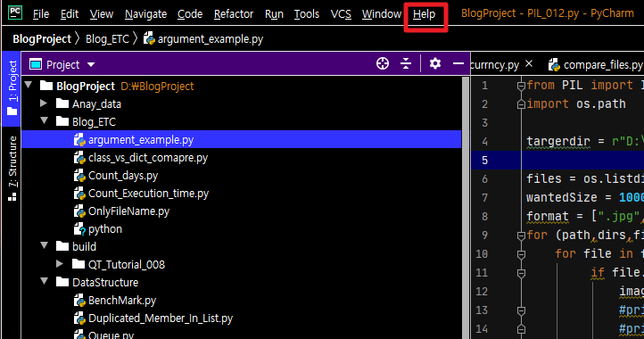This screenshot has height=339, width=644.
Task: Click line number 5 in the gutter
Action: [484, 161]
